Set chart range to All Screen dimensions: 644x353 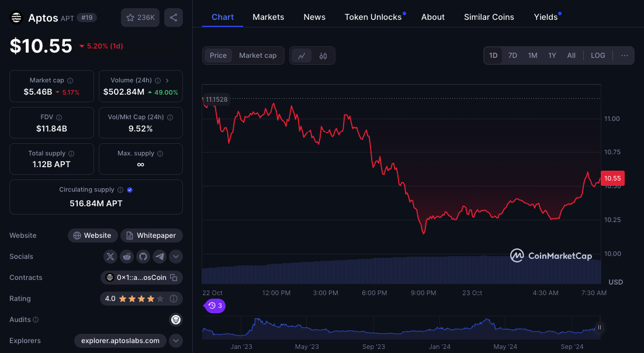(572, 56)
